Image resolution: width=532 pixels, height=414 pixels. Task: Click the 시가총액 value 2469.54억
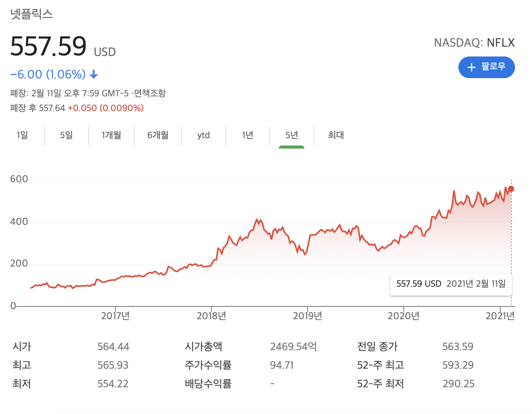point(293,347)
